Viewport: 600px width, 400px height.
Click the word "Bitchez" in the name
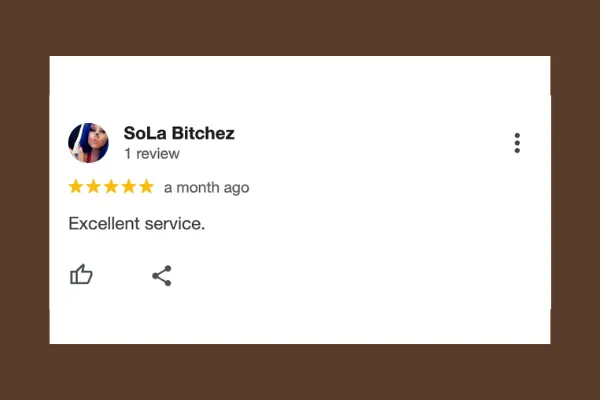point(203,133)
